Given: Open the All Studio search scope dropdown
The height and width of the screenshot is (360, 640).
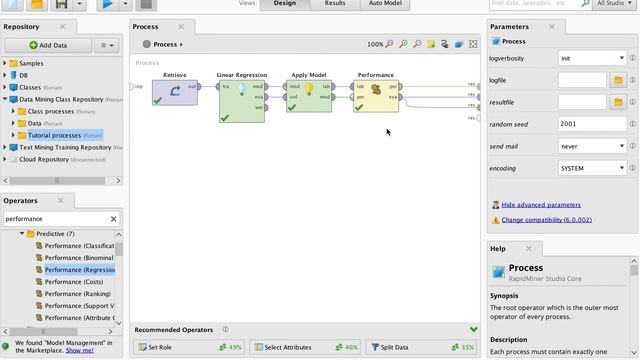Looking at the screenshot, I should click(613, 3).
